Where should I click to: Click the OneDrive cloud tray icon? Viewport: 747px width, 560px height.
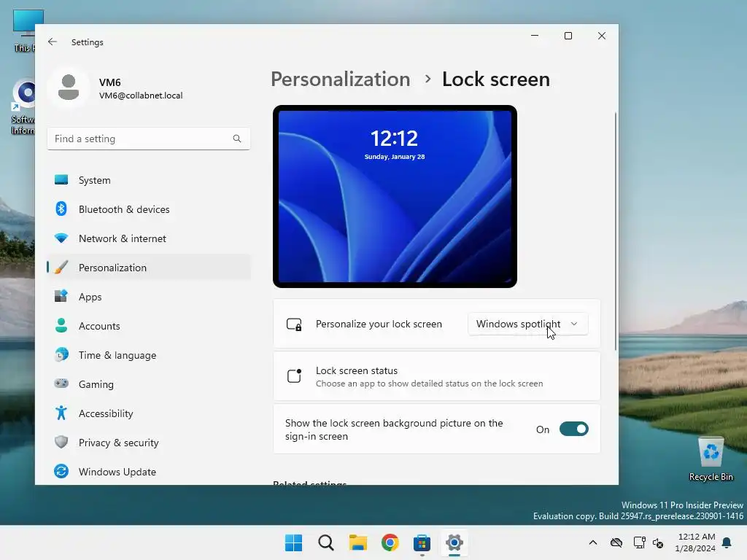coord(616,542)
